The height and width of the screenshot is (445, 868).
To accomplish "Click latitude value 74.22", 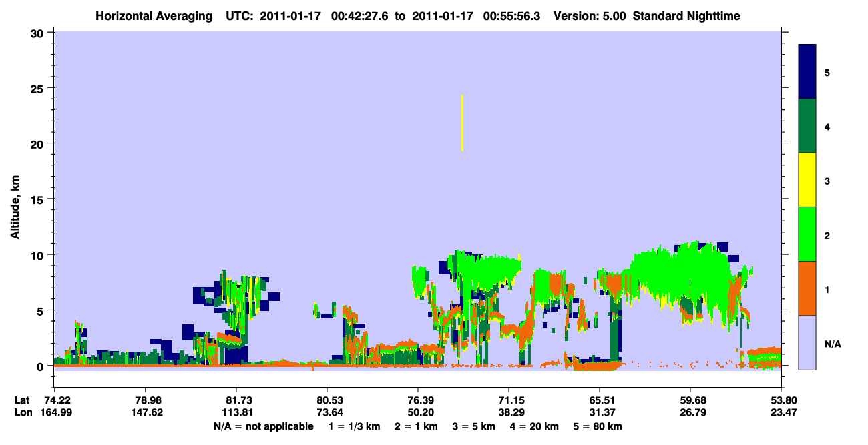I will [57, 400].
